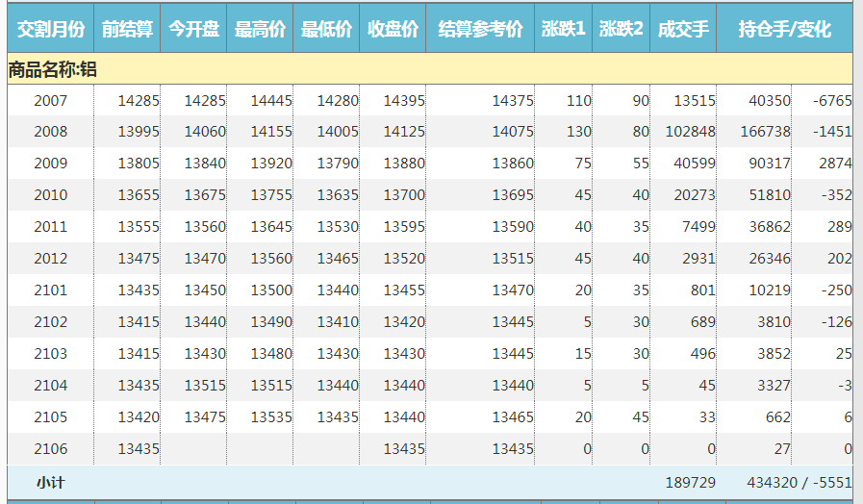The width and height of the screenshot is (863, 504).
Task: Click the 今开盘 column header
Action: click(x=193, y=30)
